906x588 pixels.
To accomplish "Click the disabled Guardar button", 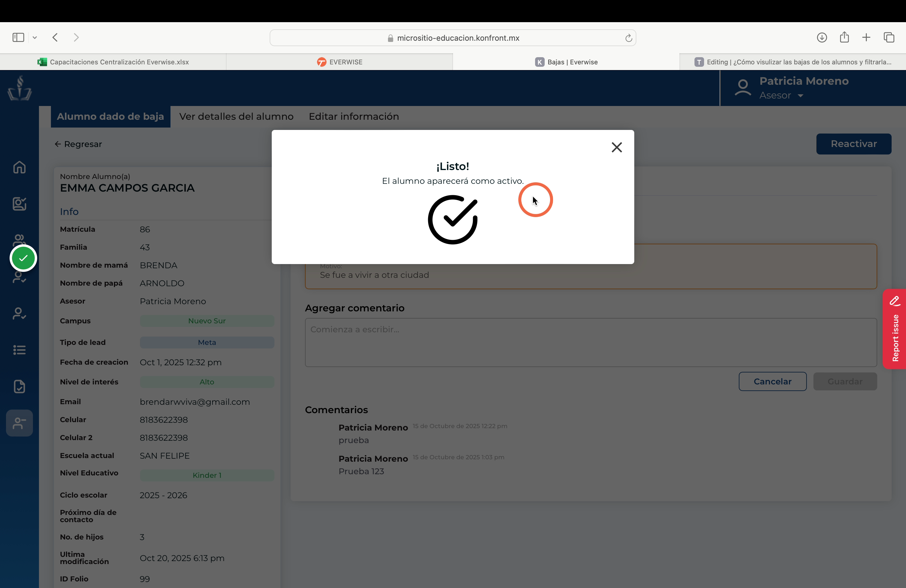I will pyautogui.click(x=845, y=381).
